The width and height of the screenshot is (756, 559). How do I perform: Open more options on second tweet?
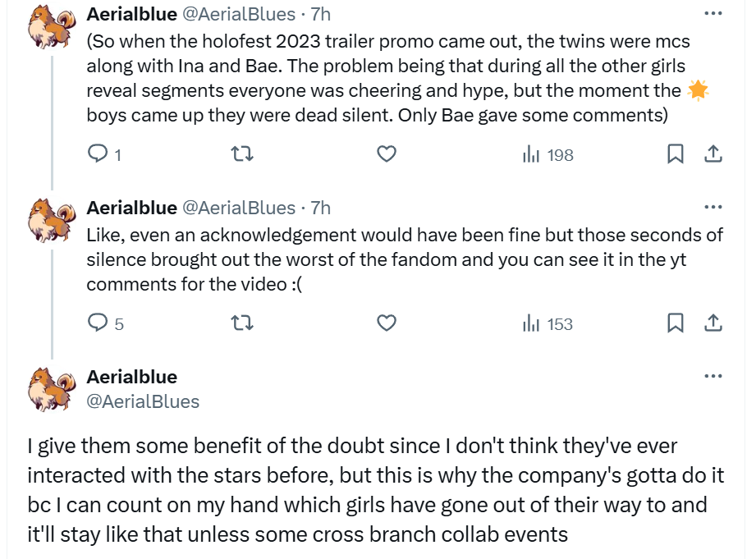point(713,207)
